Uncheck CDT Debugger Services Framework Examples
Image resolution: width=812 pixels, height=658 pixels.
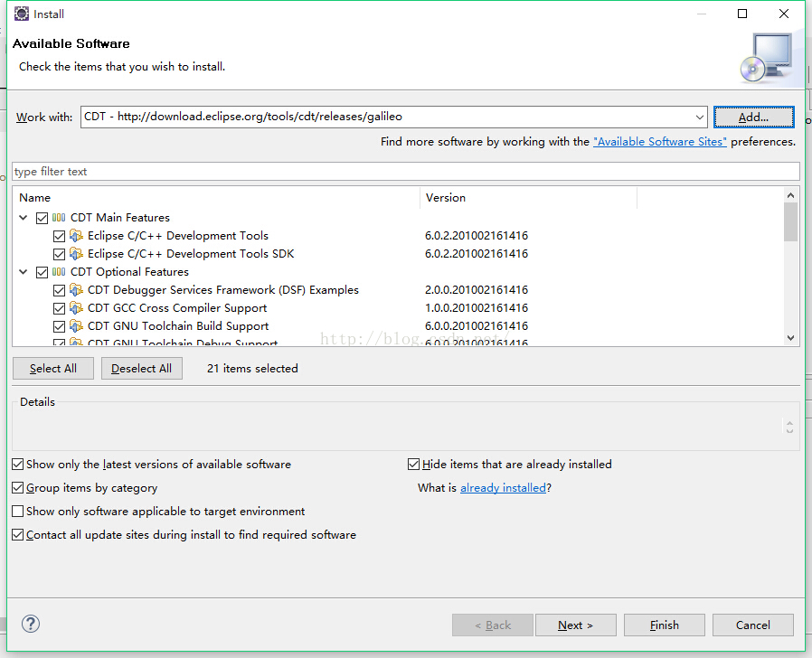click(59, 290)
